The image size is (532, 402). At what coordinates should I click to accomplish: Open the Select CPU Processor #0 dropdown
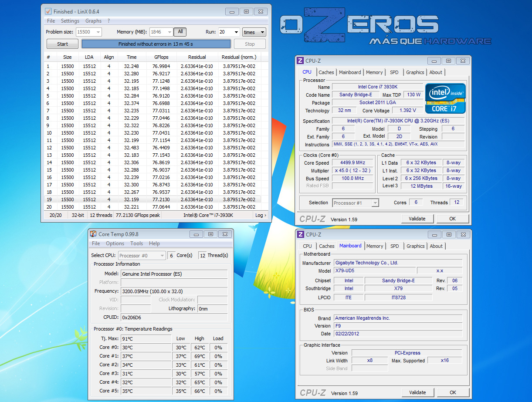pos(142,256)
